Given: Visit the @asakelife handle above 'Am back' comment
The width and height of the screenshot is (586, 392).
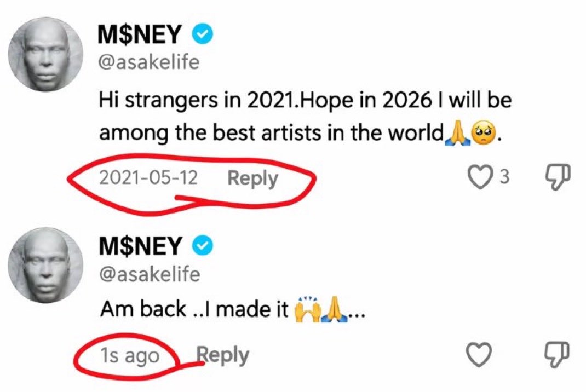Looking at the screenshot, I should click(150, 274).
